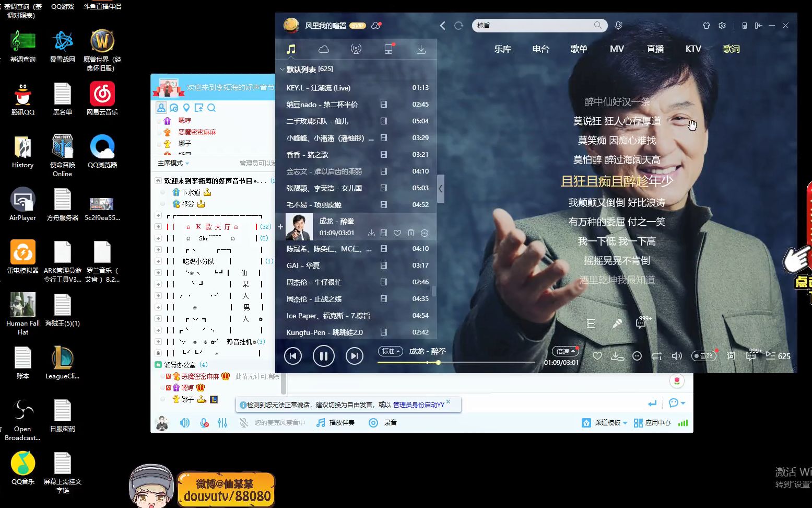Open the music note local playlist tab
Screen dimensions: 812x508
(x=291, y=49)
